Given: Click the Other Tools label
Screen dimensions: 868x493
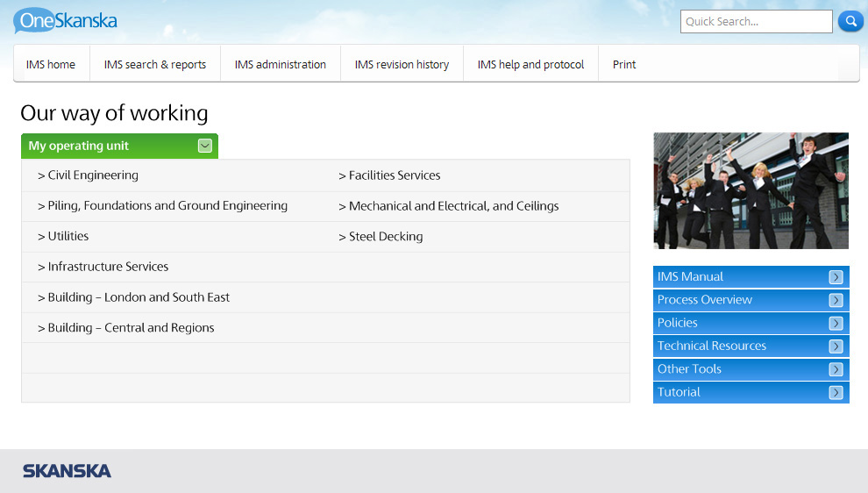Looking at the screenshot, I should point(689,369).
